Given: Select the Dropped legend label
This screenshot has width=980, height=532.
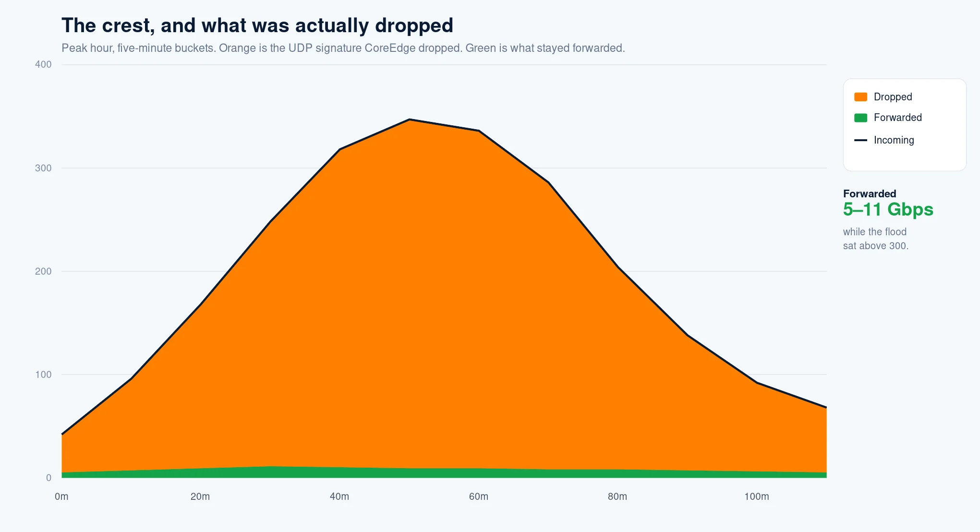Looking at the screenshot, I should tap(893, 97).
